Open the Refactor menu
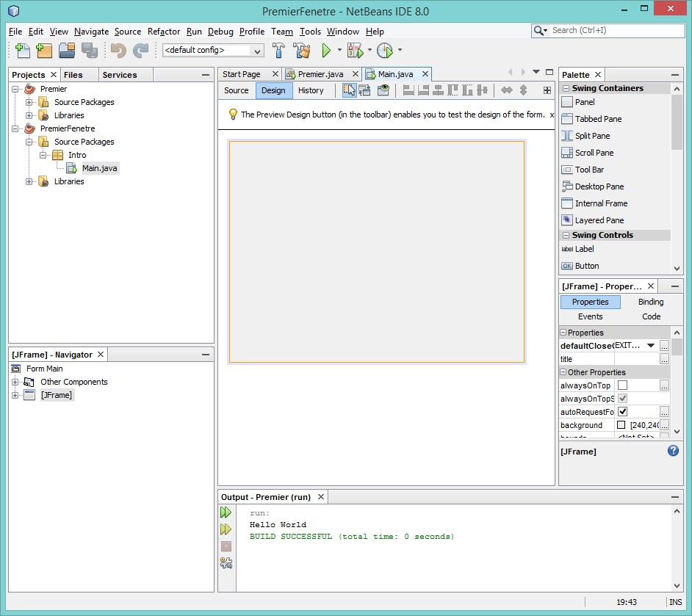 [163, 32]
